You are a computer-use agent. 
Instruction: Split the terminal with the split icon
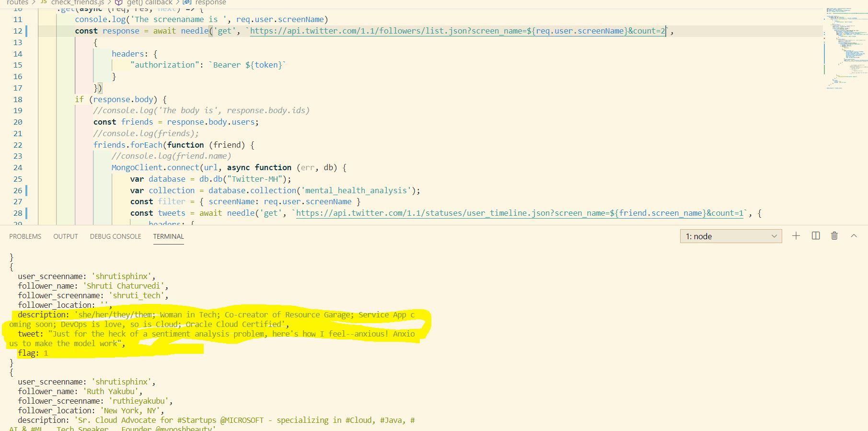pos(816,236)
